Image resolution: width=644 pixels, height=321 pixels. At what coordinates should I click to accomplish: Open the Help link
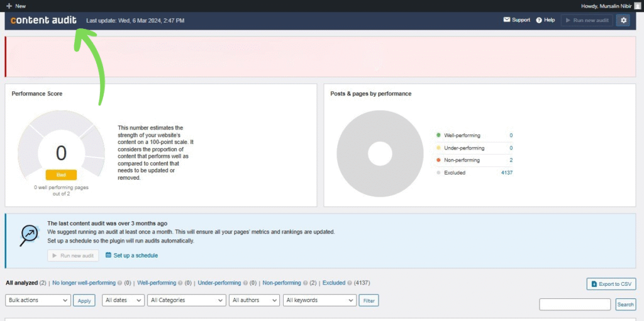click(x=550, y=19)
